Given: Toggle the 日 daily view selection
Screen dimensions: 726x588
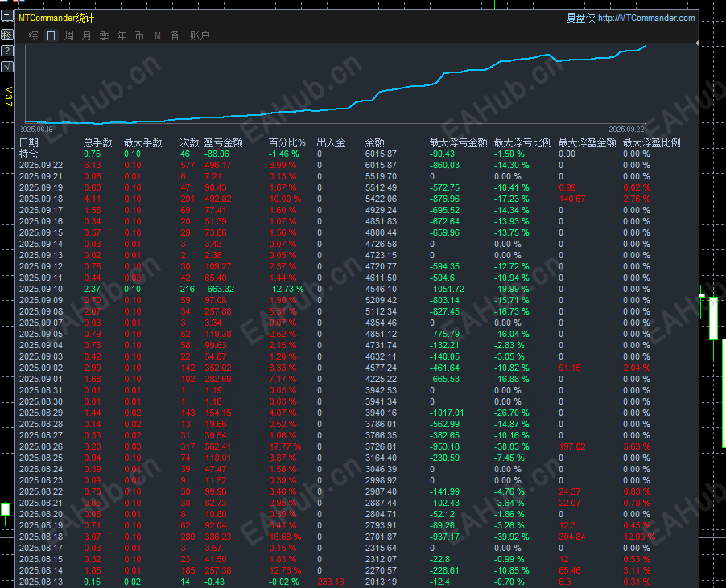Looking at the screenshot, I should pos(50,35).
